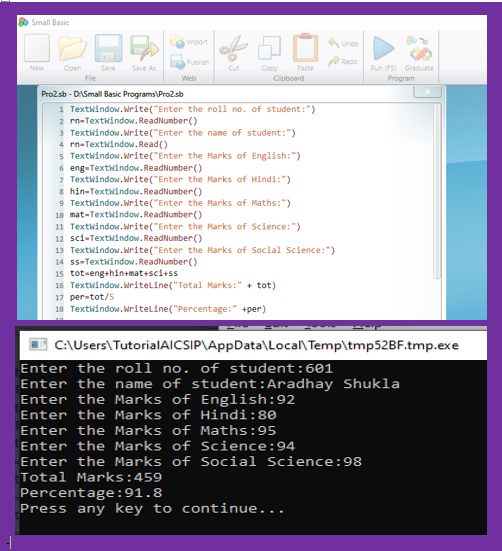Click line 17 per=tot/5
This screenshot has height=551, width=502.
coord(92,297)
